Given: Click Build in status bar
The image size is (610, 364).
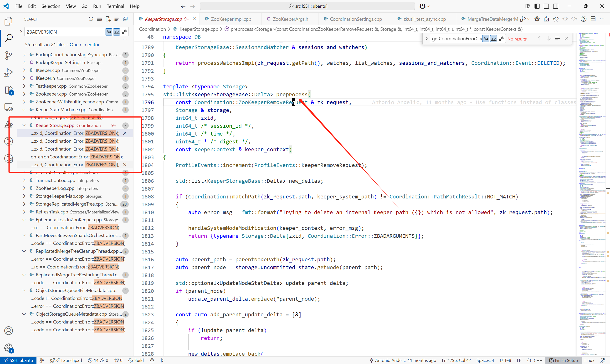Looking at the screenshot, I should click(x=136, y=360).
